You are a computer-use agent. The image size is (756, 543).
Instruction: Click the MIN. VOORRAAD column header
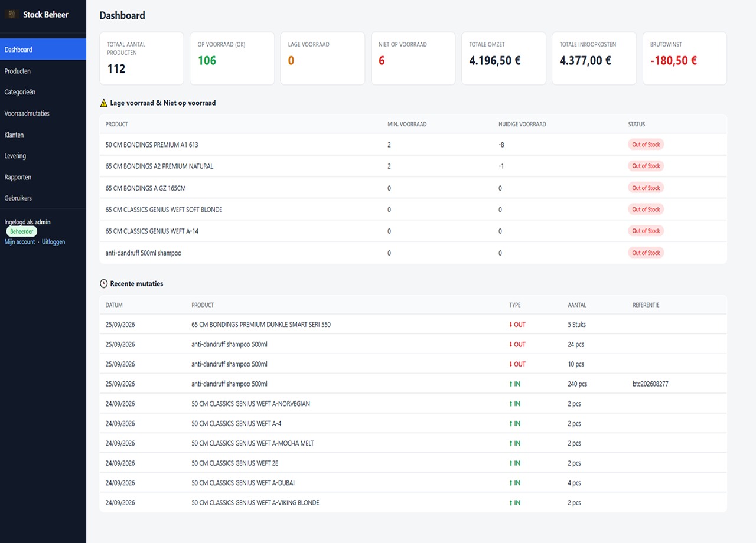[407, 125]
